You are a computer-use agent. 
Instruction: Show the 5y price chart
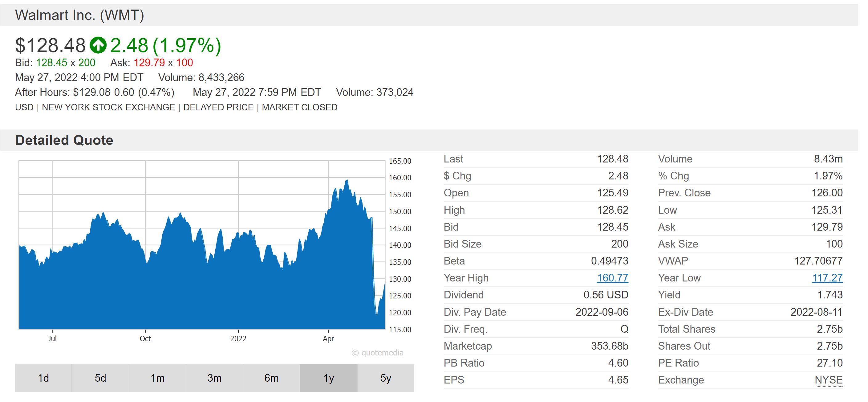pyautogui.click(x=385, y=378)
